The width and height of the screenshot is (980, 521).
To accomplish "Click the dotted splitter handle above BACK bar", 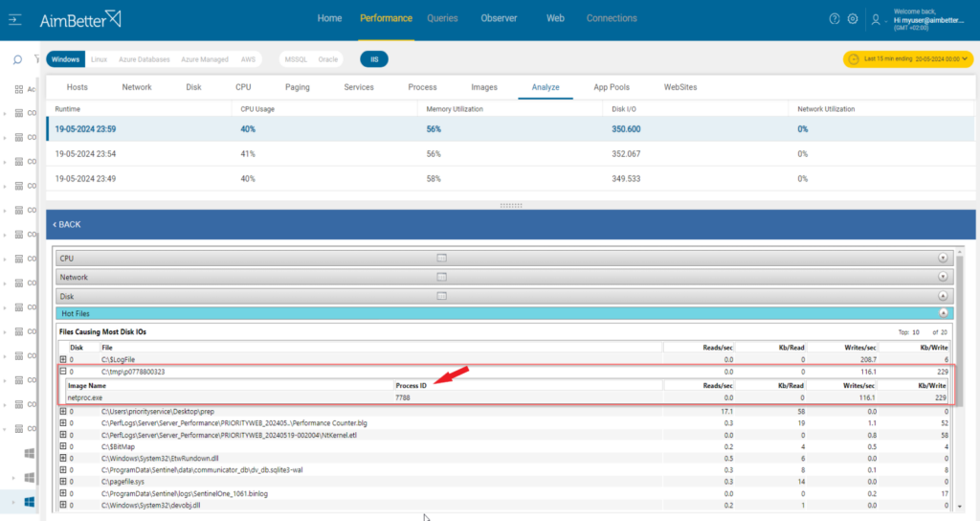I will [511, 205].
